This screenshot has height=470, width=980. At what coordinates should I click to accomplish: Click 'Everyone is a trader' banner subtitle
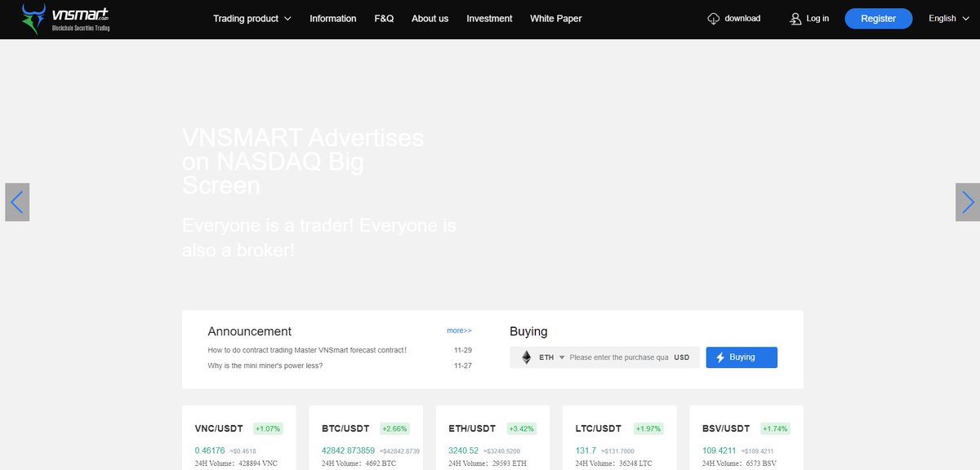coord(319,237)
